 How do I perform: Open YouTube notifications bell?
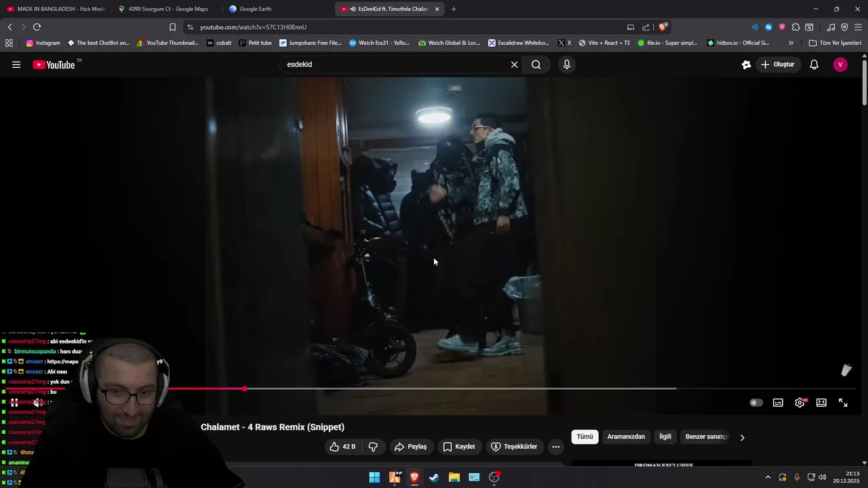click(x=814, y=65)
